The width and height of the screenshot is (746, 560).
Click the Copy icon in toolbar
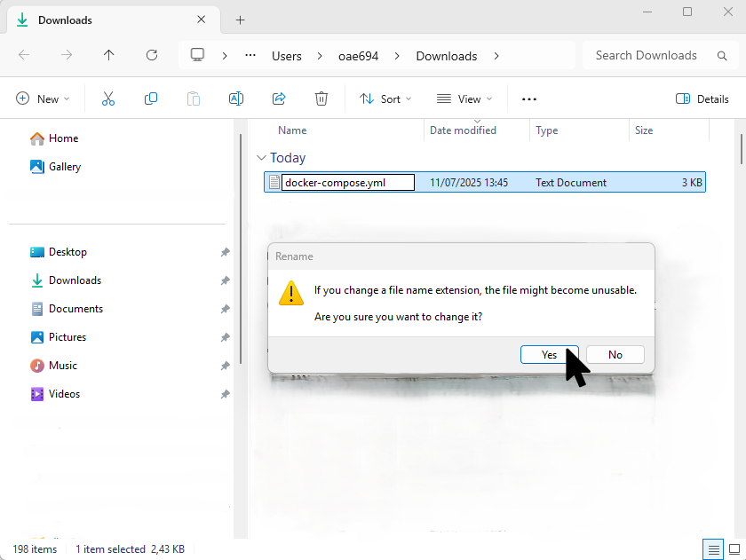pyautogui.click(x=151, y=99)
